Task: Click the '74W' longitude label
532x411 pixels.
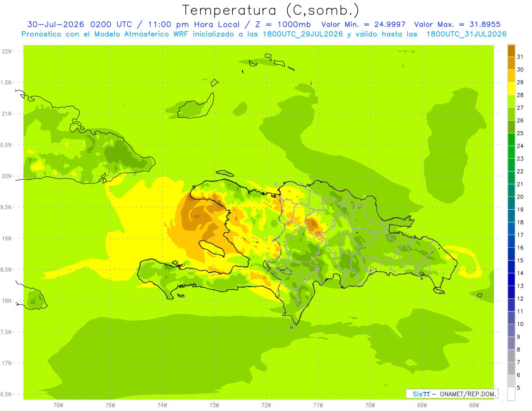Action: coord(162,405)
